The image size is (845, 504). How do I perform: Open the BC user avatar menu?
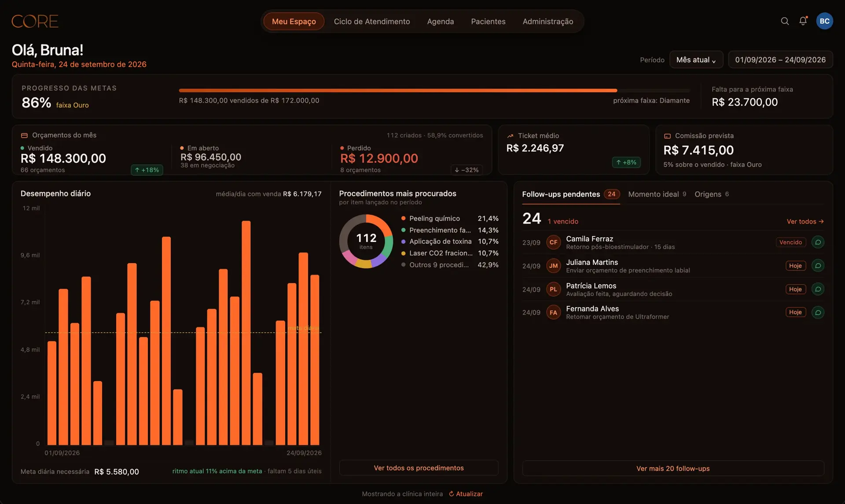tap(824, 21)
